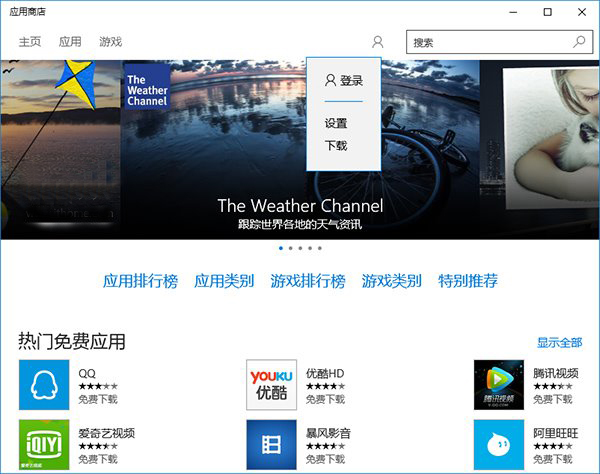This screenshot has width=600, height=474.
Task: Select the fourth carousel page dot
Action: (x=310, y=248)
